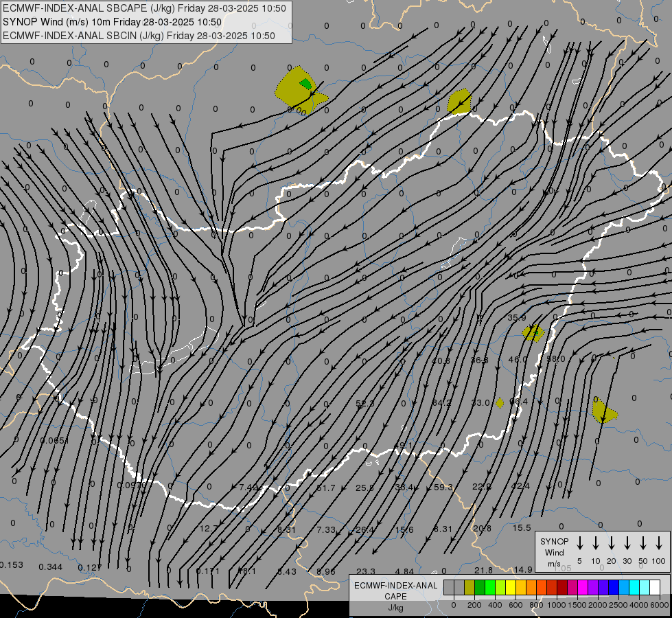Click the 0.127 value on the map
672x618 pixels.
coord(89,567)
